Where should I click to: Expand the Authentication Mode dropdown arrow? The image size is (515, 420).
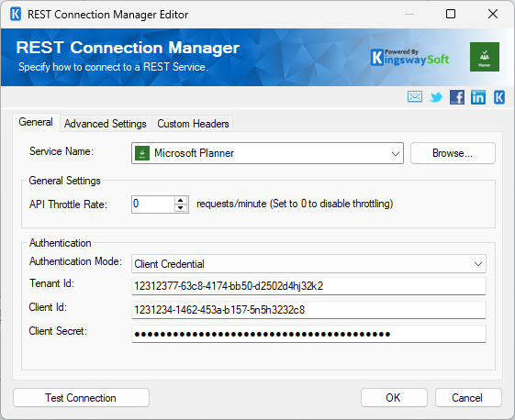pos(478,264)
